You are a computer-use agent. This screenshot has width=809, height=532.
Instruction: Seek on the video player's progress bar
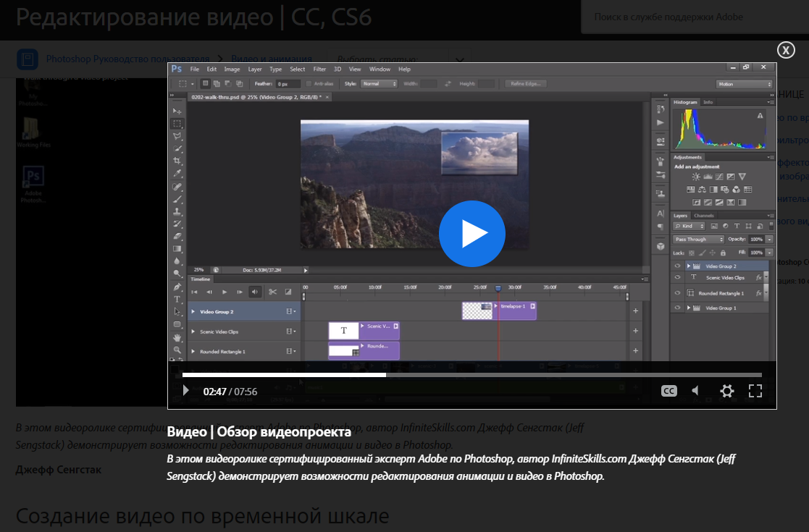click(x=471, y=375)
